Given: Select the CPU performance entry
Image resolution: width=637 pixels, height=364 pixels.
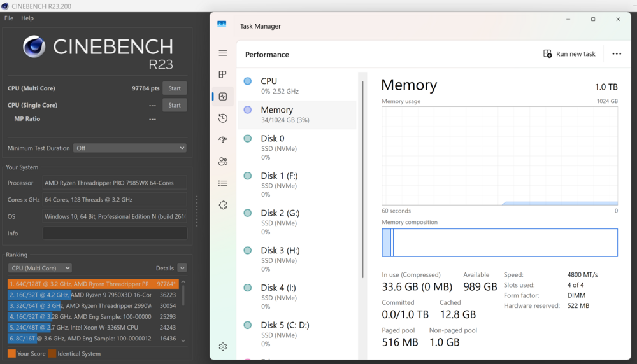Looking at the screenshot, I should tap(297, 86).
